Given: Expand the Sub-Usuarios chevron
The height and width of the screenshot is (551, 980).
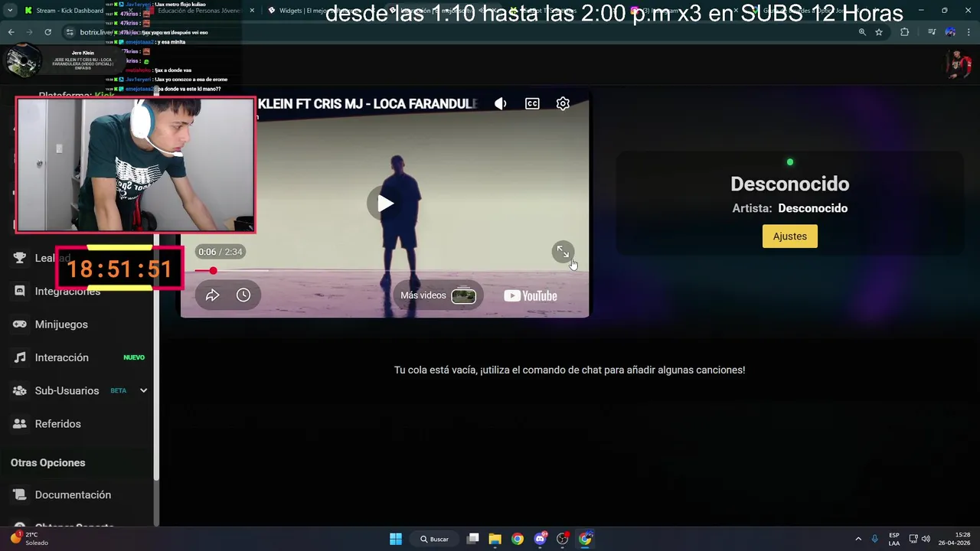Looking at the screenshot, I should (143, 390).
